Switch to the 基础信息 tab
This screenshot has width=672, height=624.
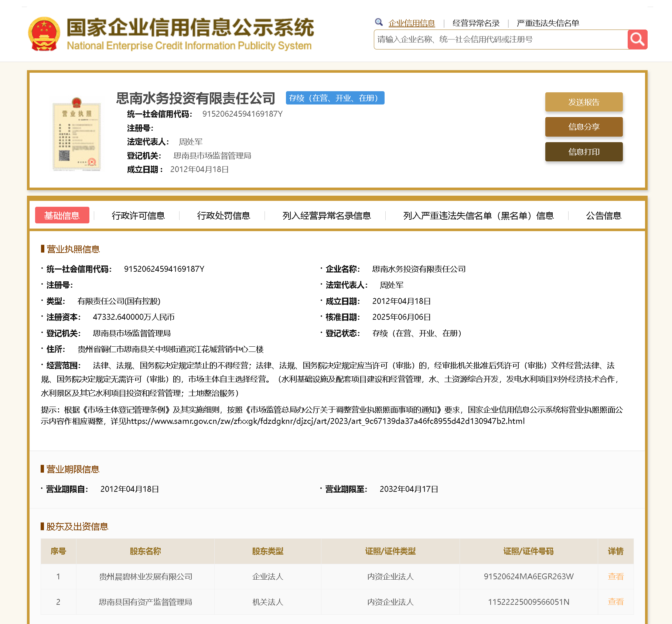tap(62, 215)
